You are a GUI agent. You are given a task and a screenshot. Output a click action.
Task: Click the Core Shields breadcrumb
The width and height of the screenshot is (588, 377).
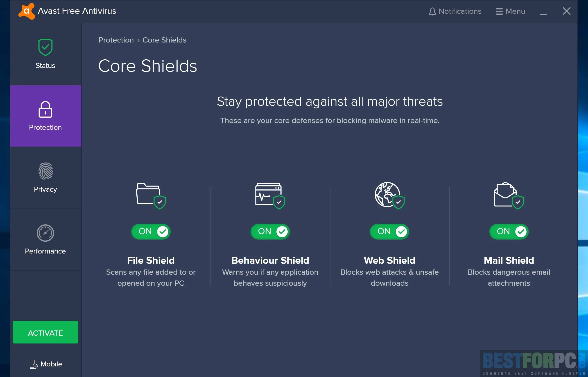tap(164, 40)
